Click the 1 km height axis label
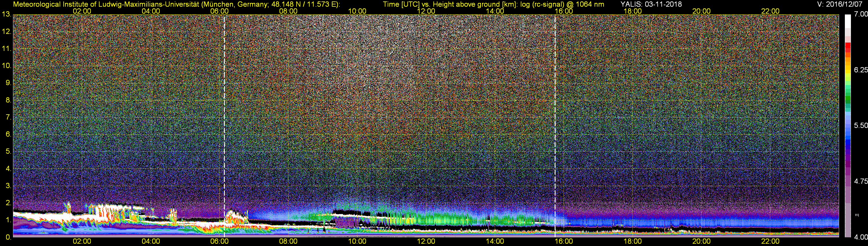Viewport: 868px width, 246px height. point(8,220)
